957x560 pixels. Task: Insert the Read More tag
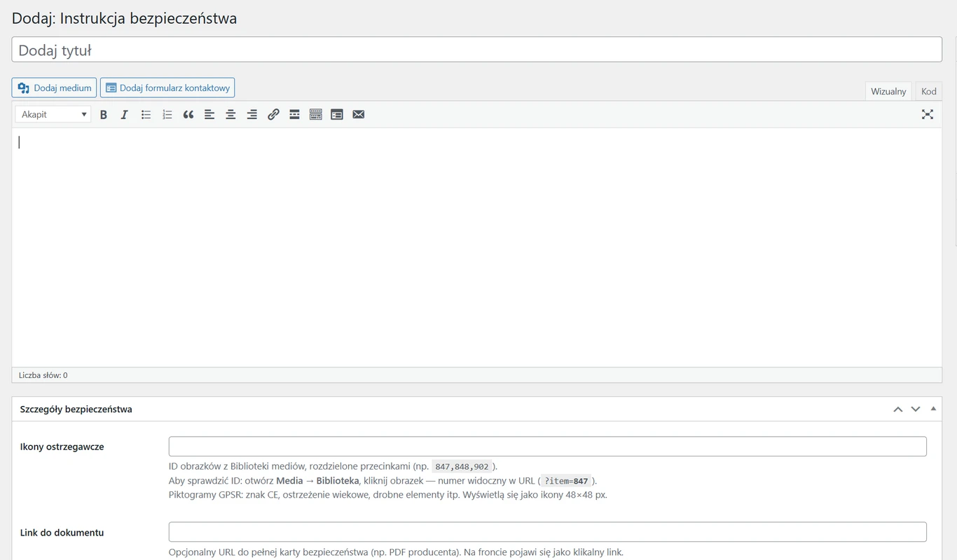pyautogui.click(x=294, y=115)
